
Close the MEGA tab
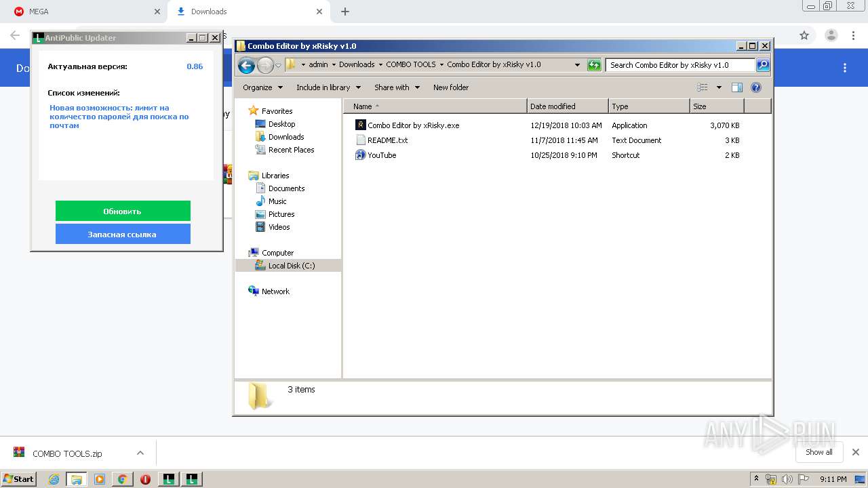[x=157, y=12]
